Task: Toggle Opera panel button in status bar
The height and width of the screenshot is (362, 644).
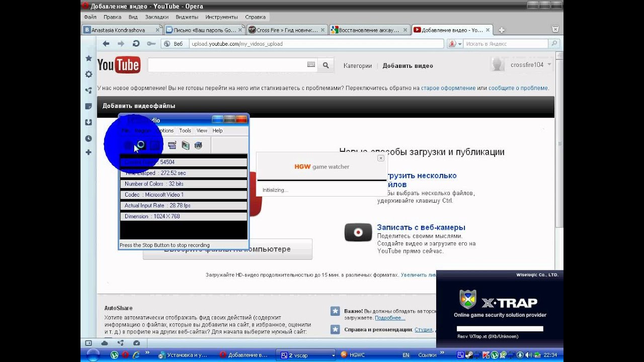Action: [89, 343]
